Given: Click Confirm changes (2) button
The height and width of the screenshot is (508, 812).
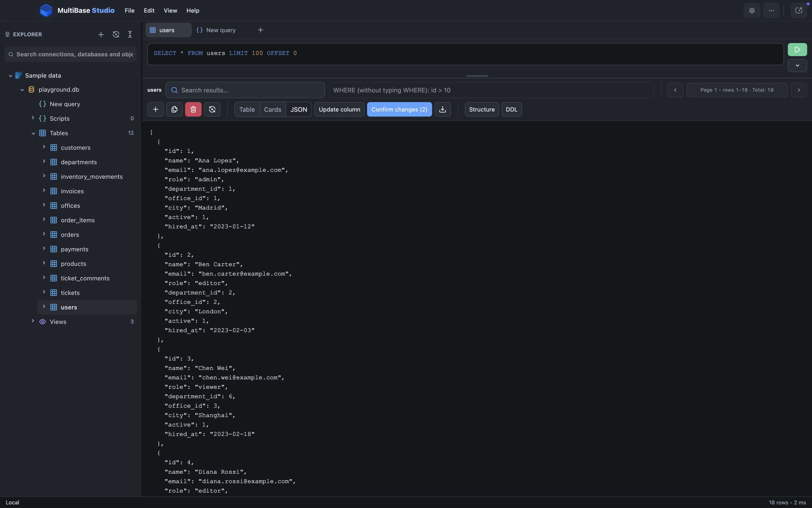Looking at the screenshot, I should [x=399, y=110].
